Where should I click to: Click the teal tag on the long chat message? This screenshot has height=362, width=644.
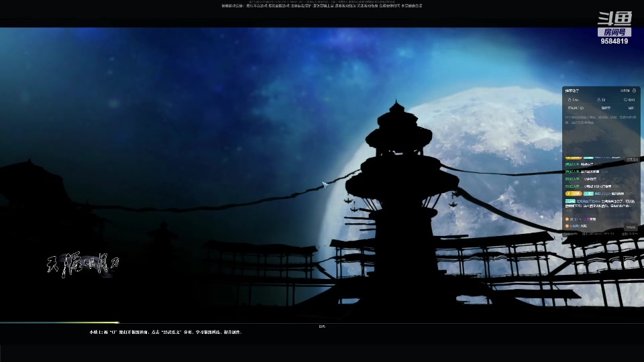point(570,201)
